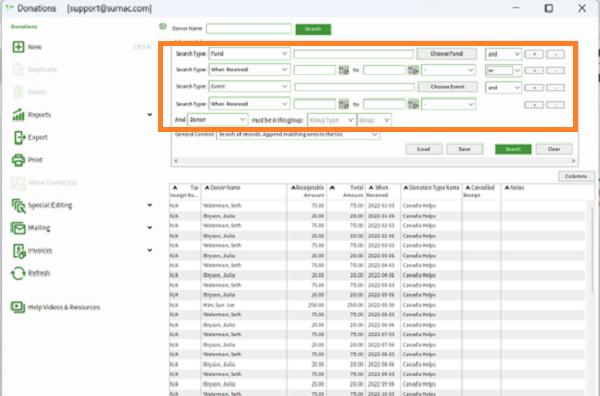Click the Choose Event button
The height and width of the screenshot is (396, 600).
click(x=447, y=87)
